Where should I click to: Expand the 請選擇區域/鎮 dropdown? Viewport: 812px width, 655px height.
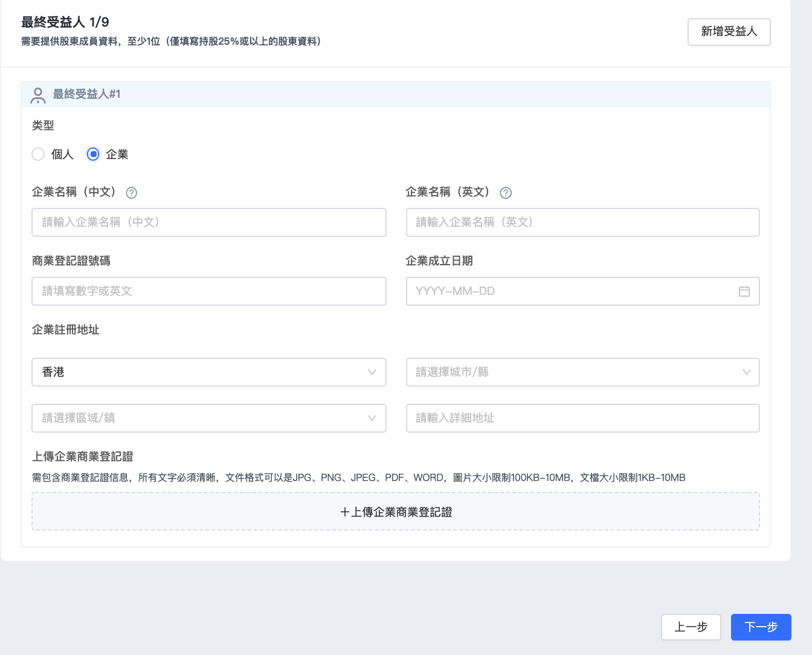click(x=209, y=418)
